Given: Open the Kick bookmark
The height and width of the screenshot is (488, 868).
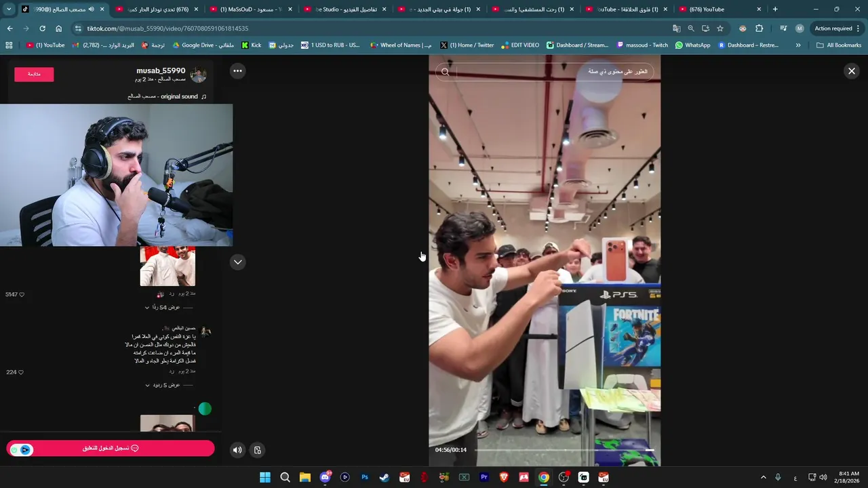Looking at the screenshot, I should tap(252, 45).
